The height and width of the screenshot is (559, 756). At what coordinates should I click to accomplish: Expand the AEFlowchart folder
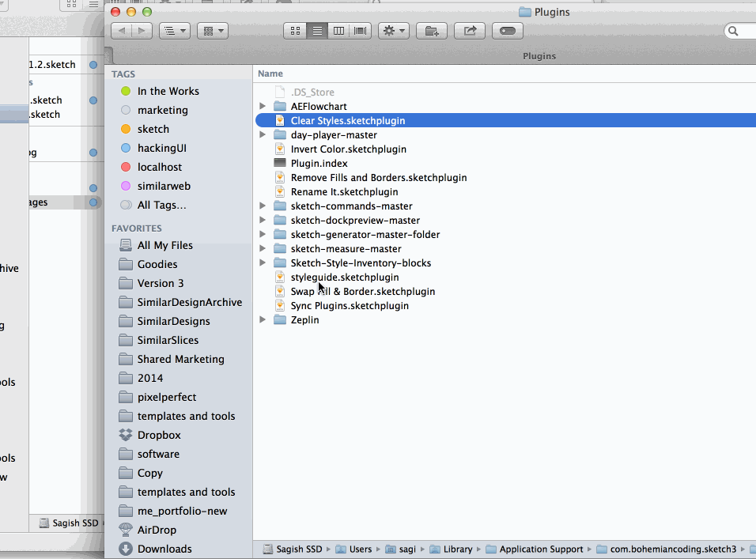[x=263, y=106]
